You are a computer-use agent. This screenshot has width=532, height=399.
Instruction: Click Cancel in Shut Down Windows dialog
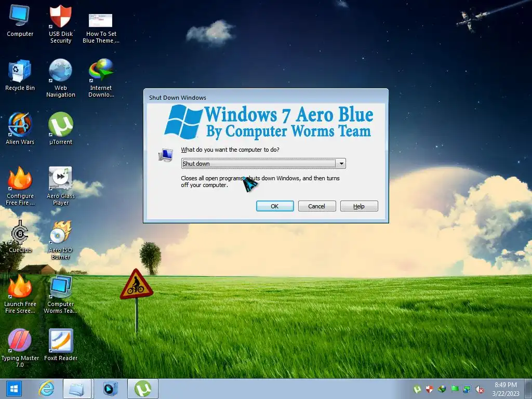coord(317,206)
